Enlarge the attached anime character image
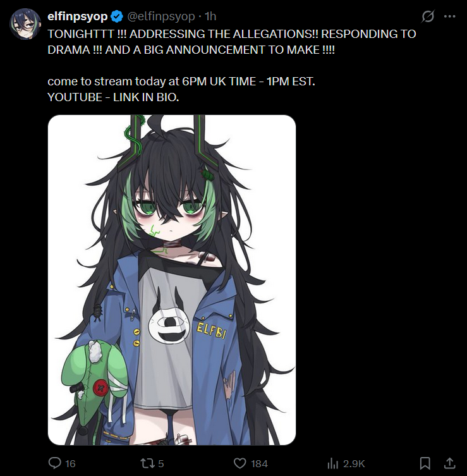Screen dimensions: 467x476 coord(172,280)
